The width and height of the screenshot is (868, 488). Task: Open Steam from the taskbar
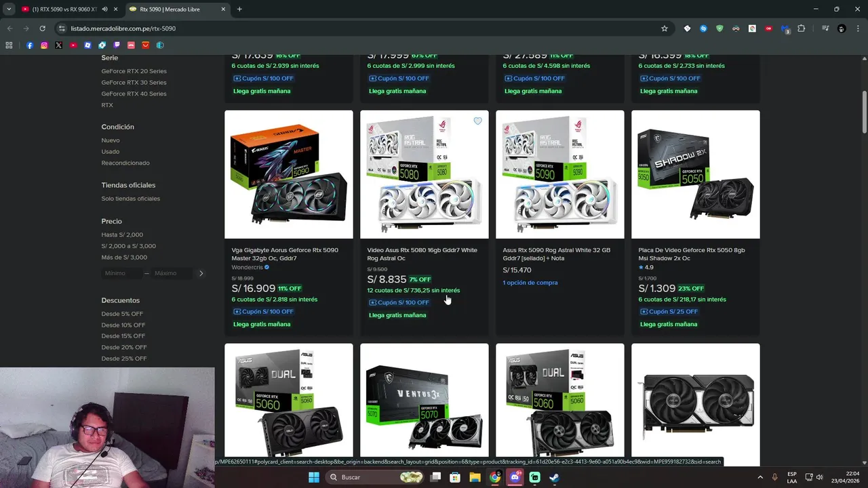(554, 477)
